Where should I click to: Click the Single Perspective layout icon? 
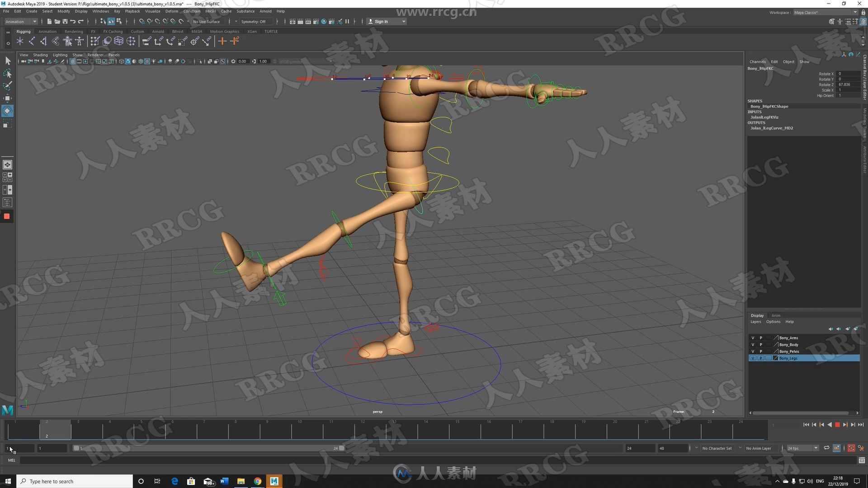(7, 164)
